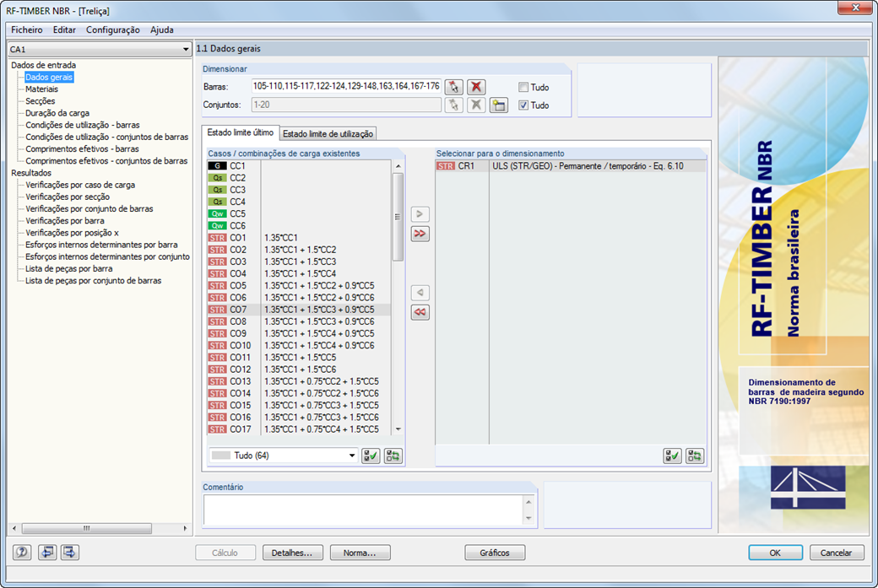Screen dimensions: 878x588
Task: Select Secções in the navigator tree
Action: [x=40, y=101]
